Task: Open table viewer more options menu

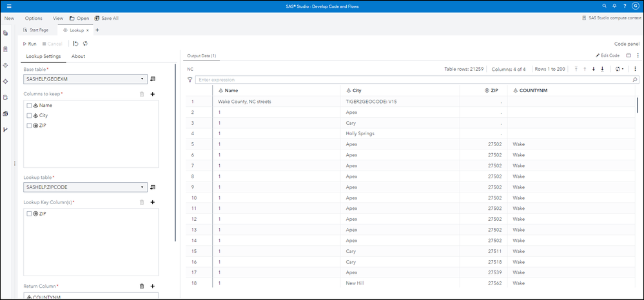Action: pos(635,69)
